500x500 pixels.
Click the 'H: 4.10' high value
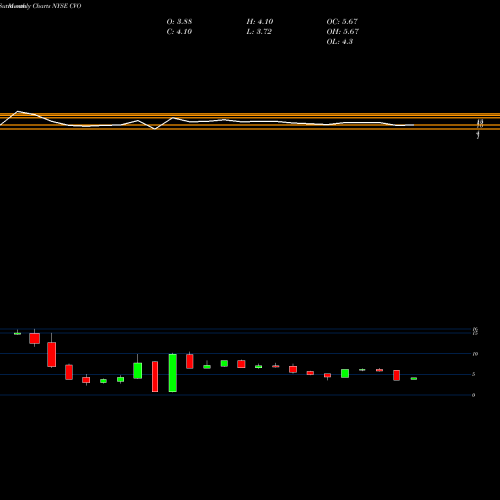pyautogui.click(x=260, y=22)
